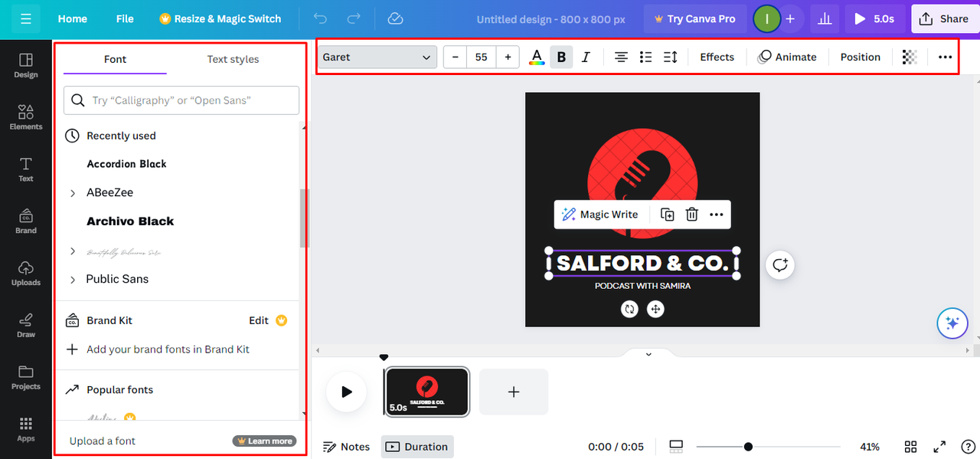This screenshot has width=980, height=459.
Task: Switch to the Text styles tab
Action: pyautogui.click(x=233, y=59)
